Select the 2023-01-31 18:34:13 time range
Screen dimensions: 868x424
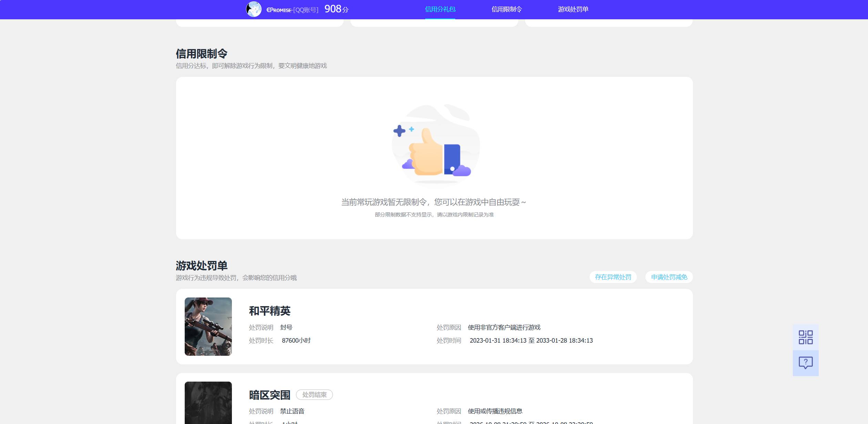coord(531,341)
